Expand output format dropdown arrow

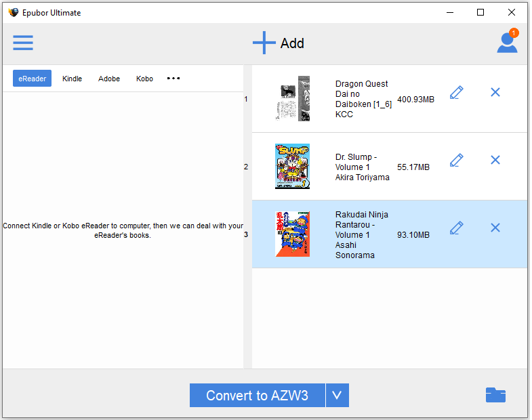point(337,395)
